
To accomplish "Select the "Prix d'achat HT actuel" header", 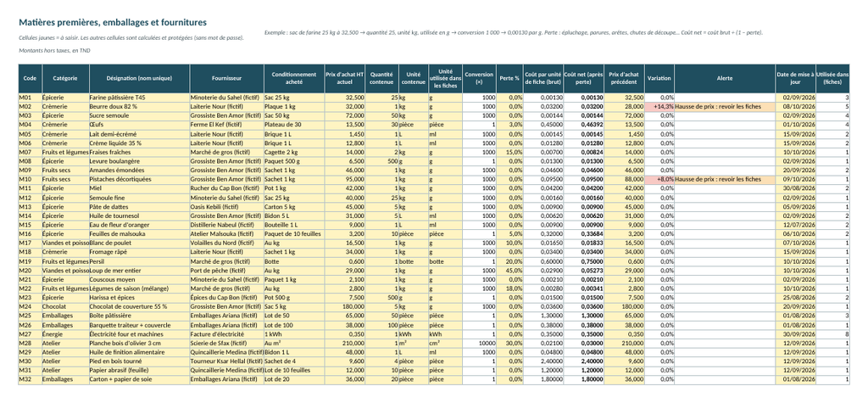I will pos(345,79).
